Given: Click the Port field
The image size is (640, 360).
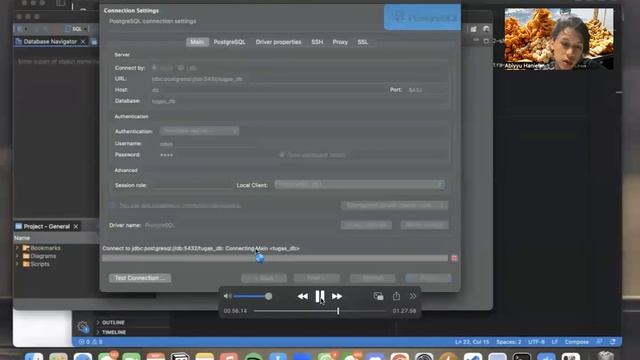Looking at the screenshot, I should click(427, 90).
